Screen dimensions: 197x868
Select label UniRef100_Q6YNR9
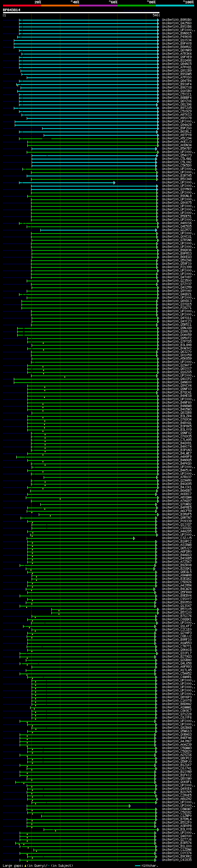pos(177,50)
